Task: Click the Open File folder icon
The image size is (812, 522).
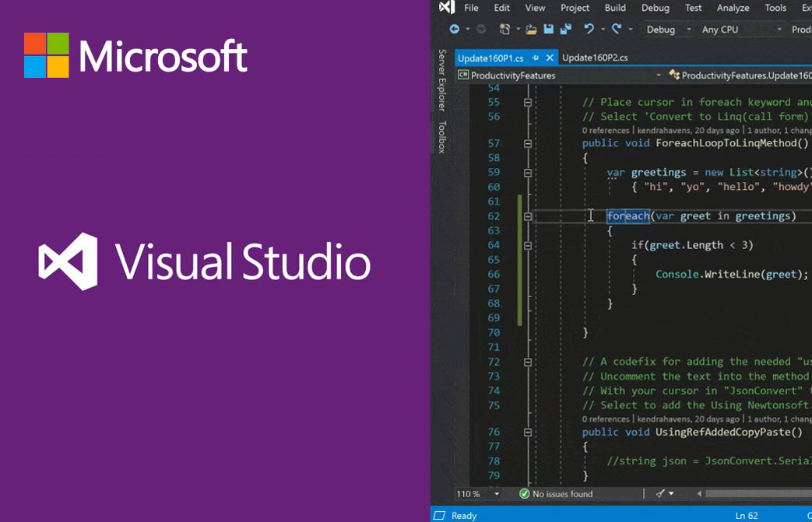Action: tap(531, 30)
